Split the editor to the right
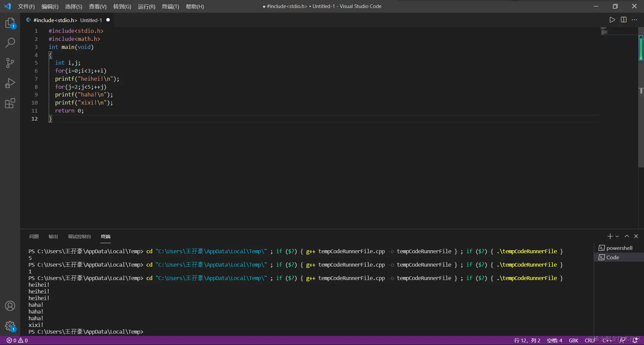 [x=624, y=20]
